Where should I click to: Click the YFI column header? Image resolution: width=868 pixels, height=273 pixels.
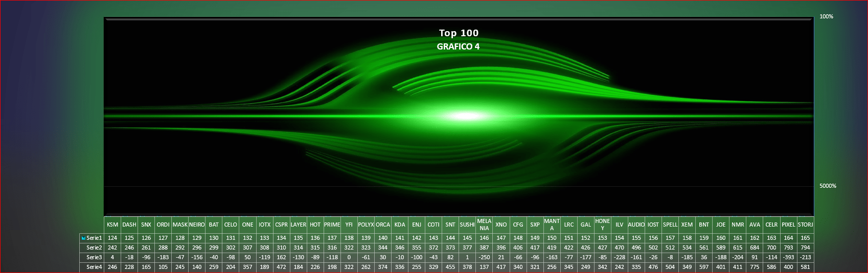[x=349, y=225]
